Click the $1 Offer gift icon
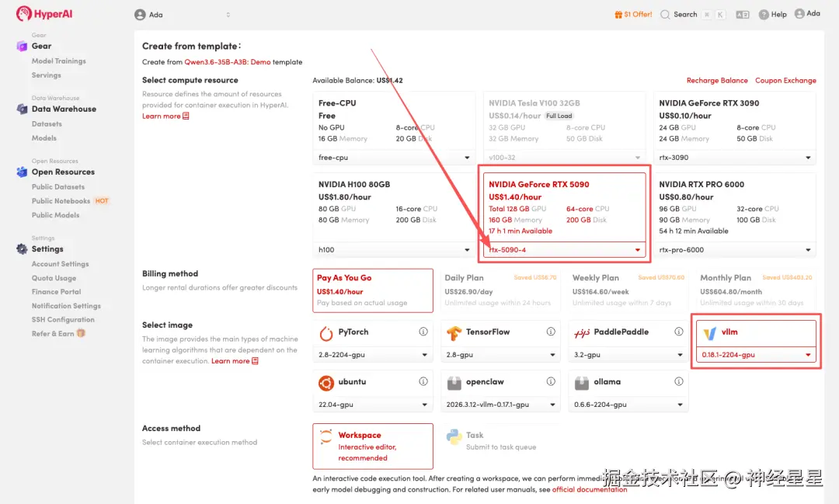This screenshot has width=839, height=504. (x=618, y=15)
